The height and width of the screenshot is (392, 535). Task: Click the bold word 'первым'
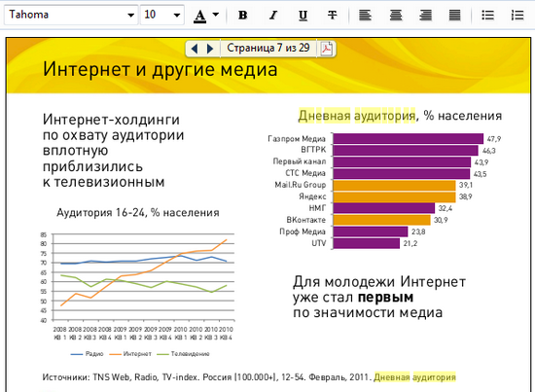tap(385, 298)
